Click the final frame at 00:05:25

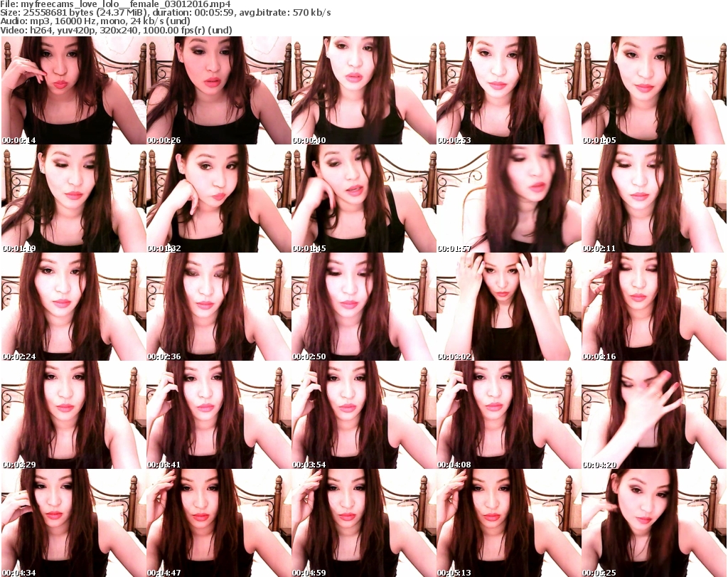pyautogui.click(x=653, y=523)
